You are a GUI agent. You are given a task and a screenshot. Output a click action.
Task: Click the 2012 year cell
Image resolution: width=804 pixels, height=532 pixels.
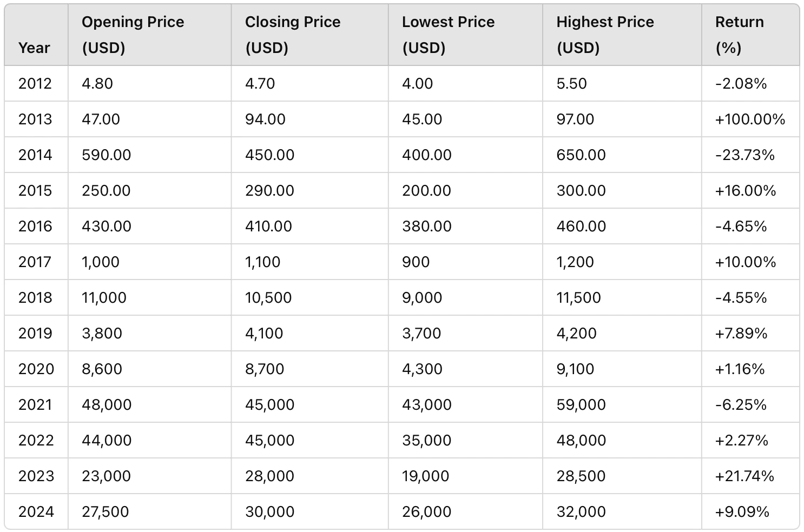(35, 84)
